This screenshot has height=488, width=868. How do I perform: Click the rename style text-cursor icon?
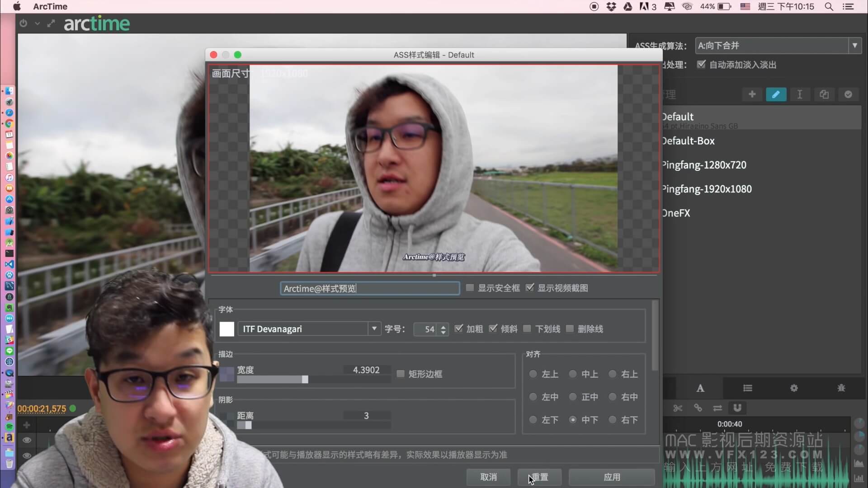[x=800, y=94]
